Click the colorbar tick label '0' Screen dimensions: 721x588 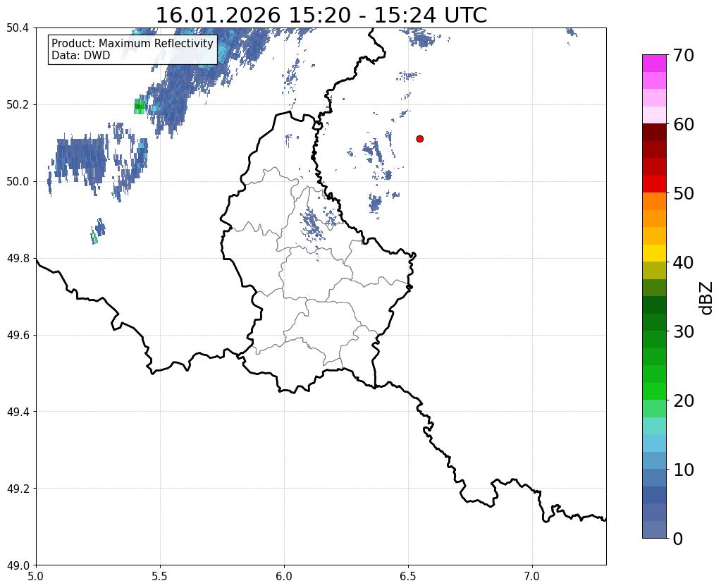pos(678,539)
